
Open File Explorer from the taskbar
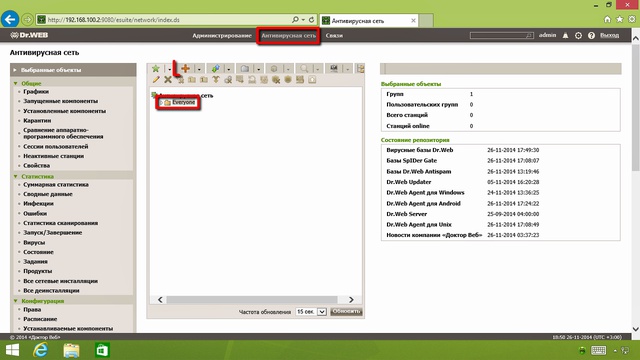(x=71, y=350)
